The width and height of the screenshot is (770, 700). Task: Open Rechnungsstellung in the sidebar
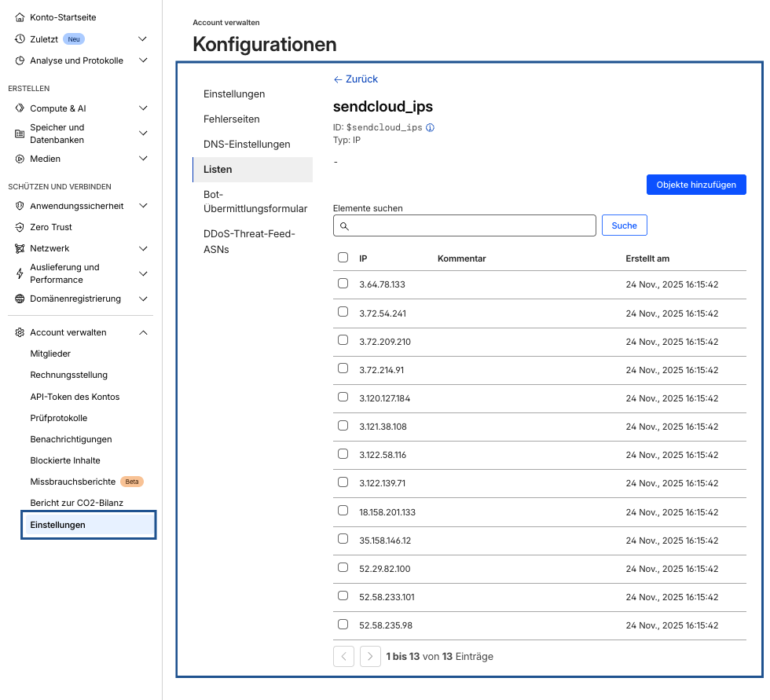pos(69,375)
